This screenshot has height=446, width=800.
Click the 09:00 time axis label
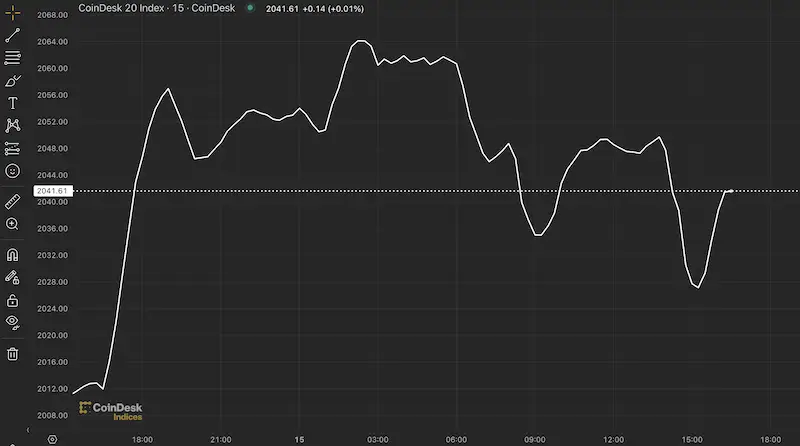pyautogui.click(x=535, y=439)
